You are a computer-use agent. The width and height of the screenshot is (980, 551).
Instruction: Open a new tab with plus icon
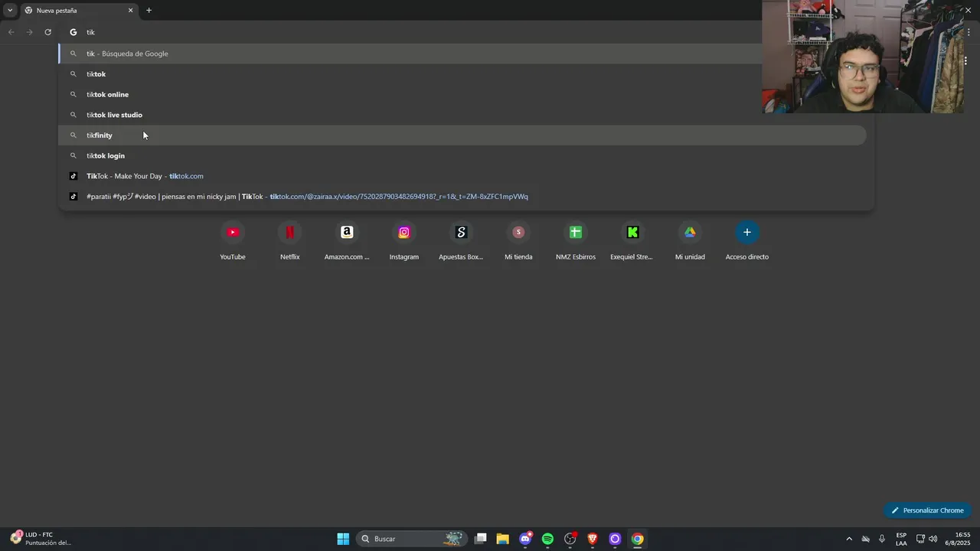pyautogui.click(x=149, y=11)
